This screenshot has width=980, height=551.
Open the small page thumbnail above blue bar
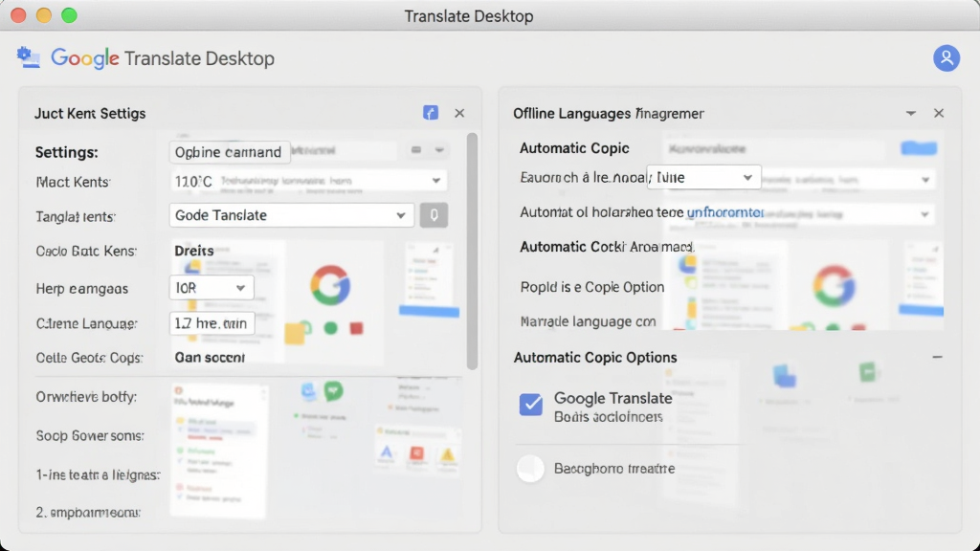(429, 274)
